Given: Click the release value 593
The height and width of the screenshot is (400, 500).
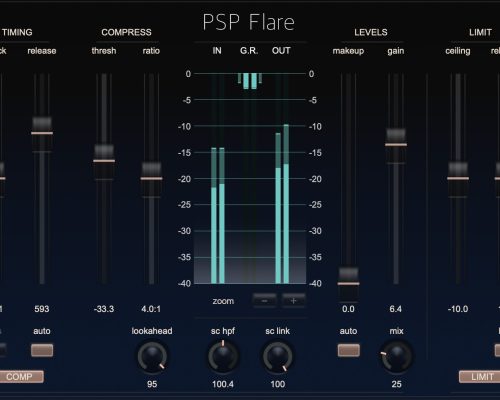Looking at the screenshot, I should pyautogui.click(x=42, y=309).
